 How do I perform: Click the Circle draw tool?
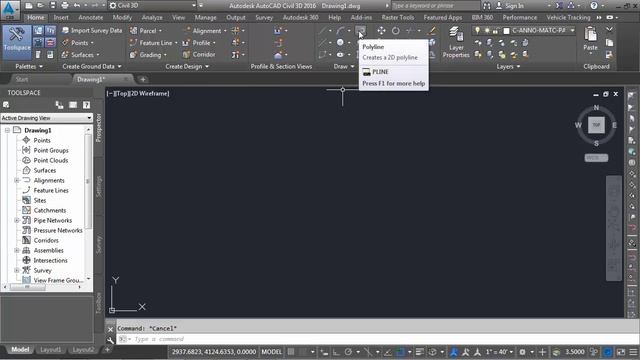340,42
